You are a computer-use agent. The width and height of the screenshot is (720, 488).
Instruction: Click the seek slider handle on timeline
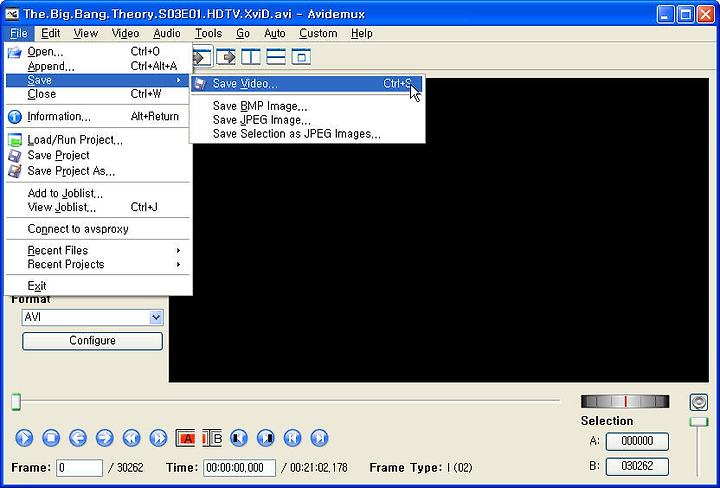click(16, 402)
